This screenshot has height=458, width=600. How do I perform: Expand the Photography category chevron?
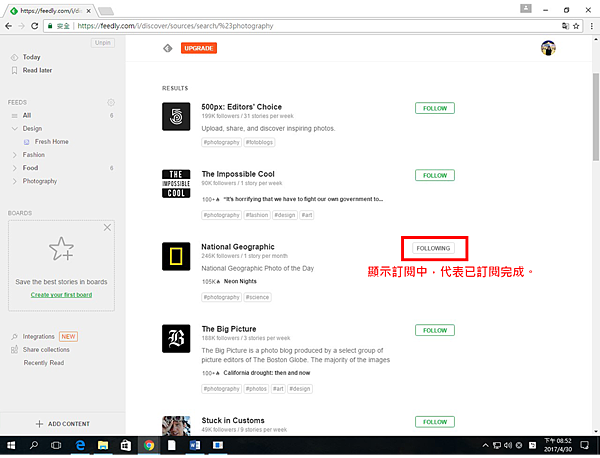pyautogui.click(x=15, y=181)
